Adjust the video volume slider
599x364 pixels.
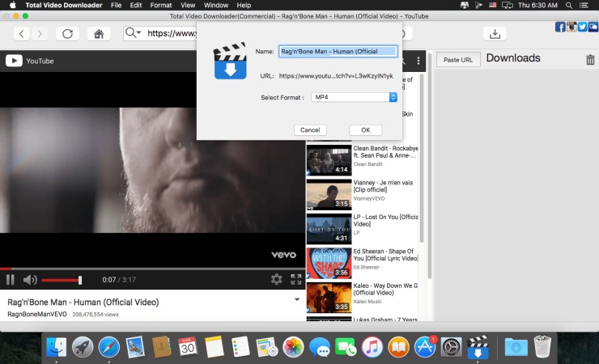[x=62, y=280]
